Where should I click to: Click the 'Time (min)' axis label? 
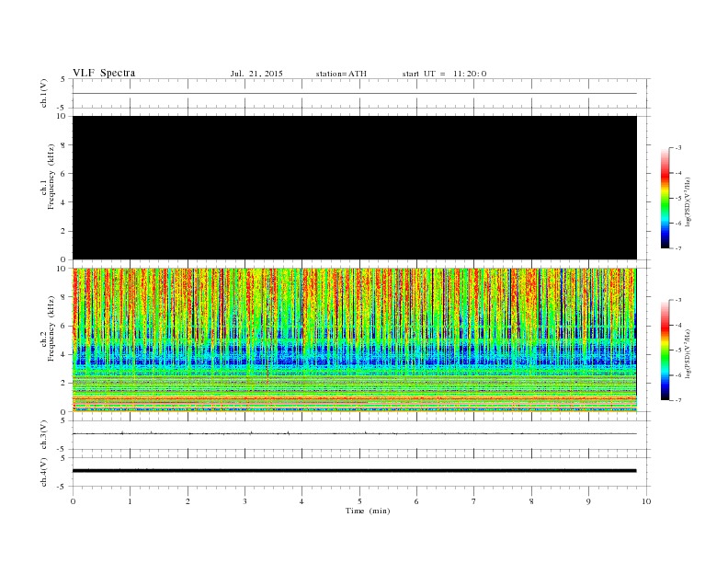368,511
